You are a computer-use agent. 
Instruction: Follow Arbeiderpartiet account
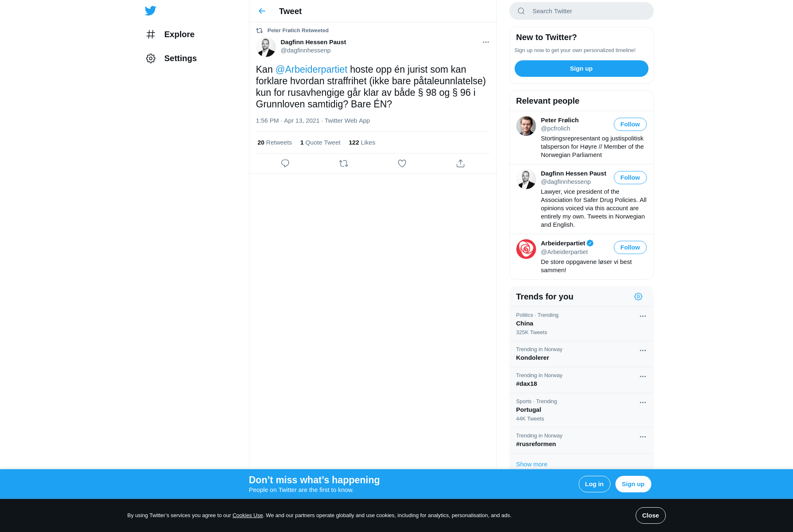click(x=630, y=247)
